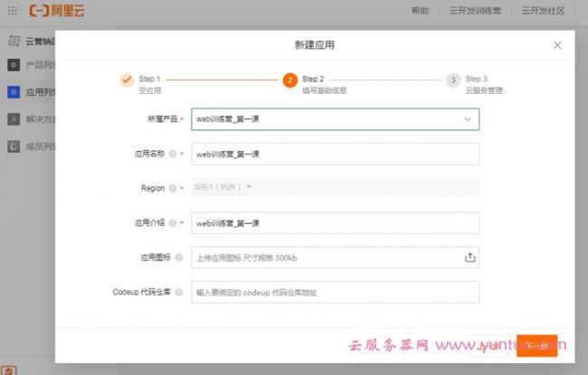Open 云开发社区 in the top navigation
588x375 pixels.
543,11
